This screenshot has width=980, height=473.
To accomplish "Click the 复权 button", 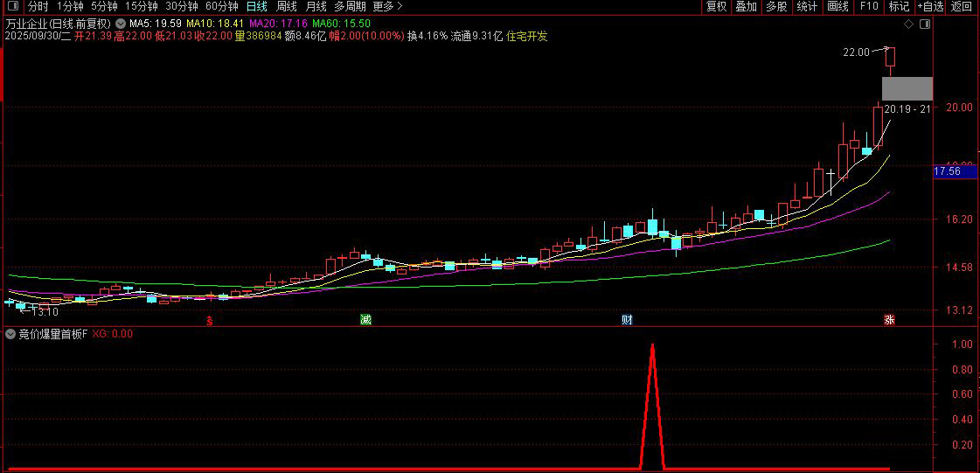I will 716,7.
